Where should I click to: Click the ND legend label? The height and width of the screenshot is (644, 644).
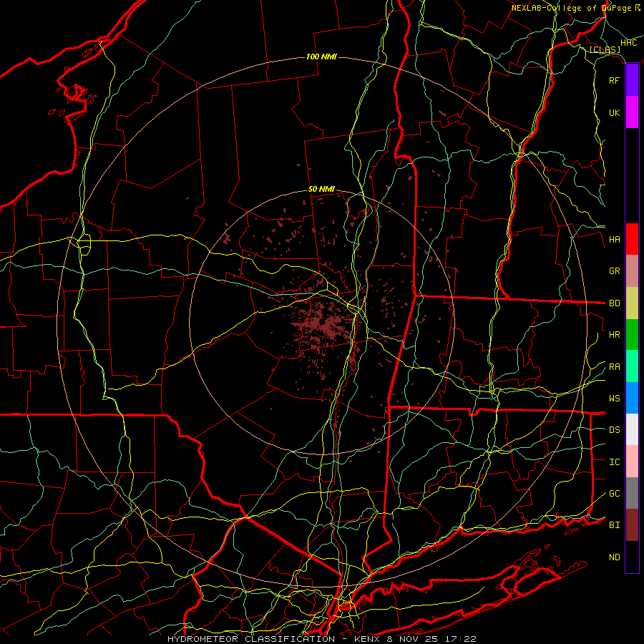coord(614,557)
